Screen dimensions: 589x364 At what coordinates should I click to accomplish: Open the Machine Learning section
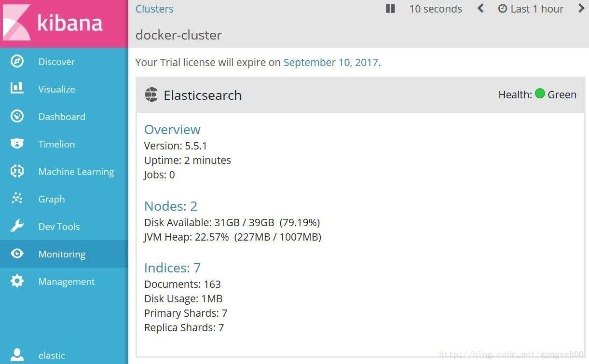click(76, 172)
